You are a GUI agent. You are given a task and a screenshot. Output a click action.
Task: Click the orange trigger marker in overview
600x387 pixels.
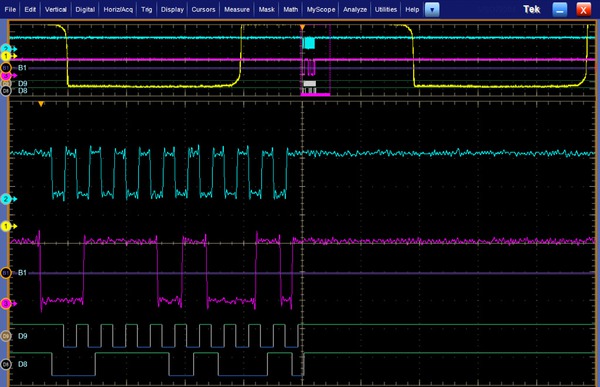(x=302, y=28)
